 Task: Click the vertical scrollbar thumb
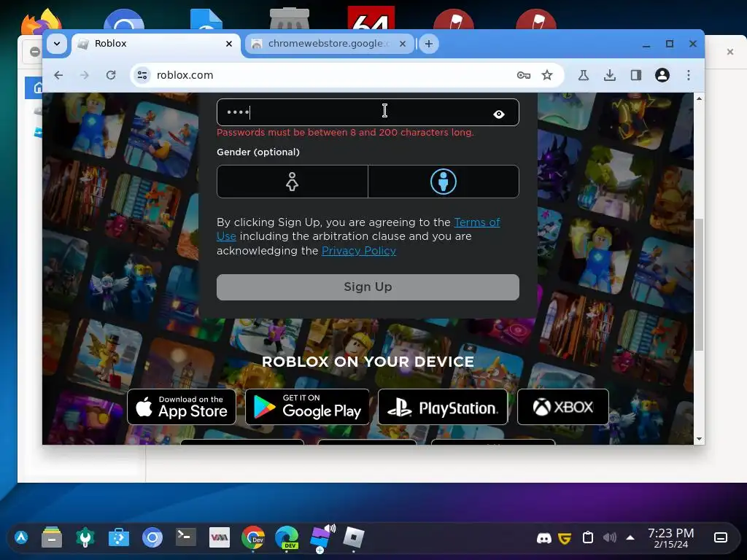coord(699,285)
